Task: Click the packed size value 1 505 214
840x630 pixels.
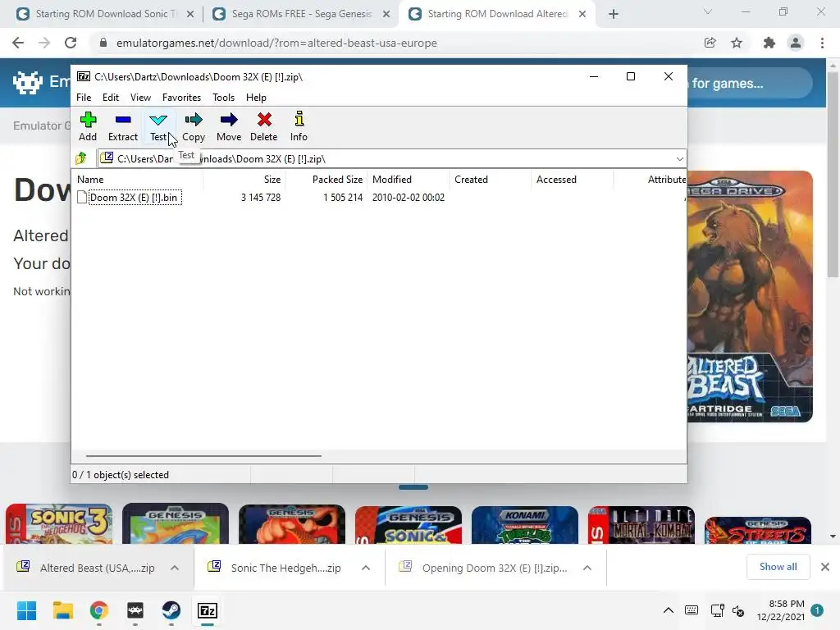Action: click(x=343, y=197)
